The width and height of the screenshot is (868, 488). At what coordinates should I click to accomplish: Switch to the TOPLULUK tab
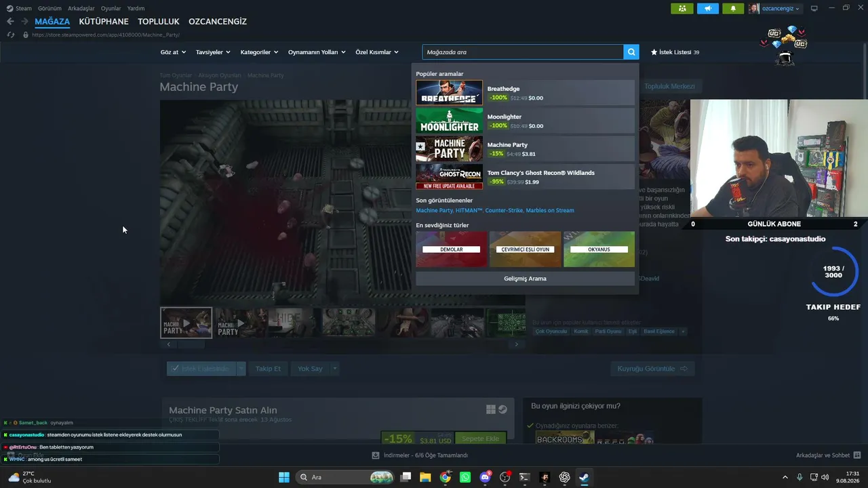point(159,22)
